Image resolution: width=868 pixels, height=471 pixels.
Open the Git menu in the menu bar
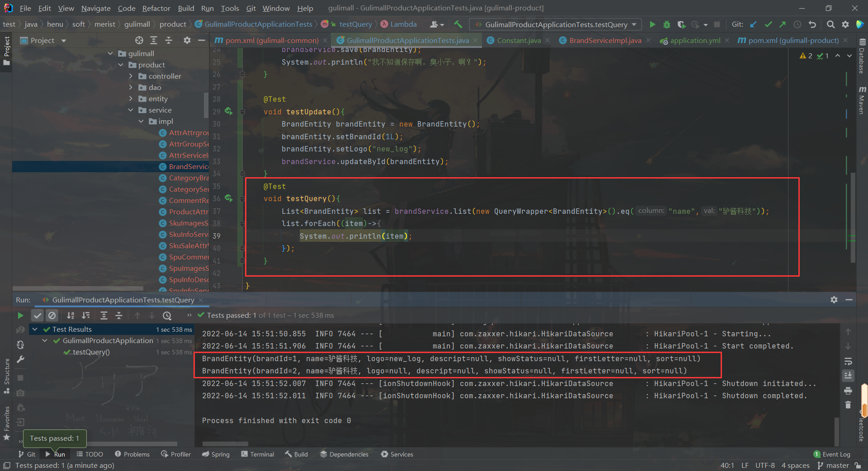(x=251, y=8)
